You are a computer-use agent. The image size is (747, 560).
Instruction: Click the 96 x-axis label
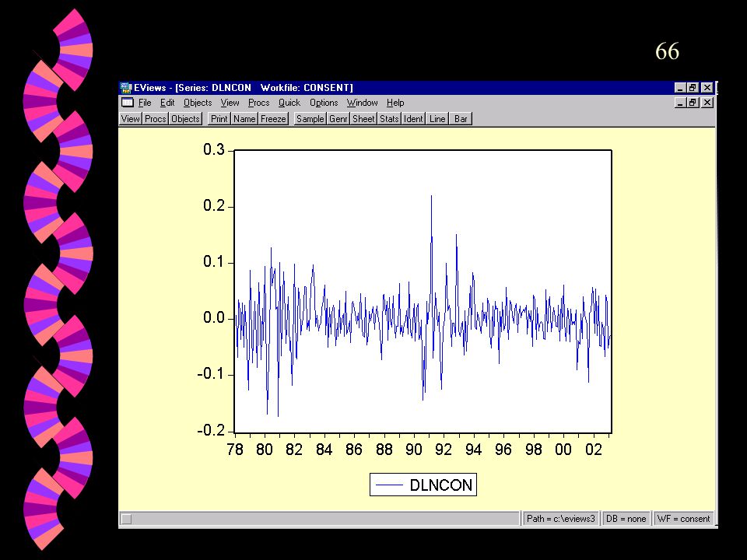coord(503,449)
